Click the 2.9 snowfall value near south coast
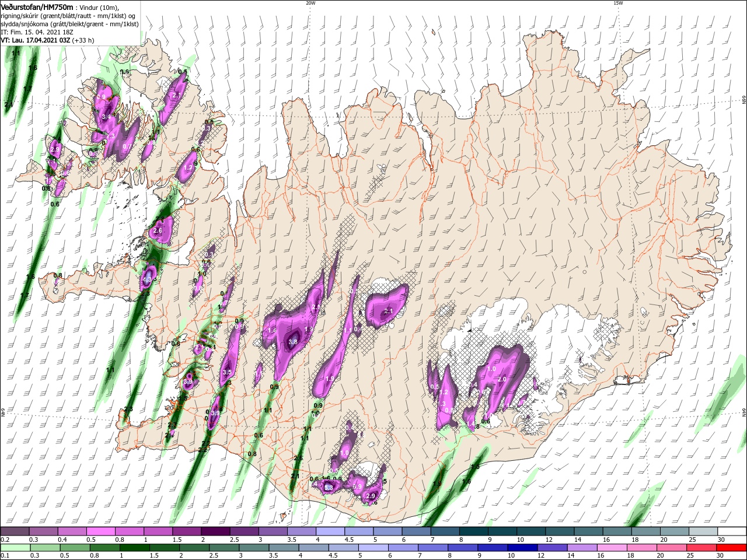747x560 pixels. [x=370, y=496]
